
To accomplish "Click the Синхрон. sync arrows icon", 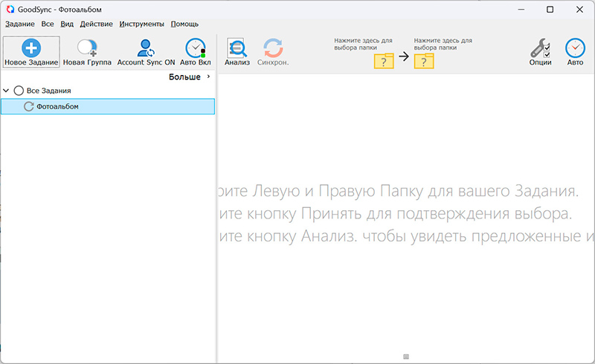I will click(x=273, y=49).
